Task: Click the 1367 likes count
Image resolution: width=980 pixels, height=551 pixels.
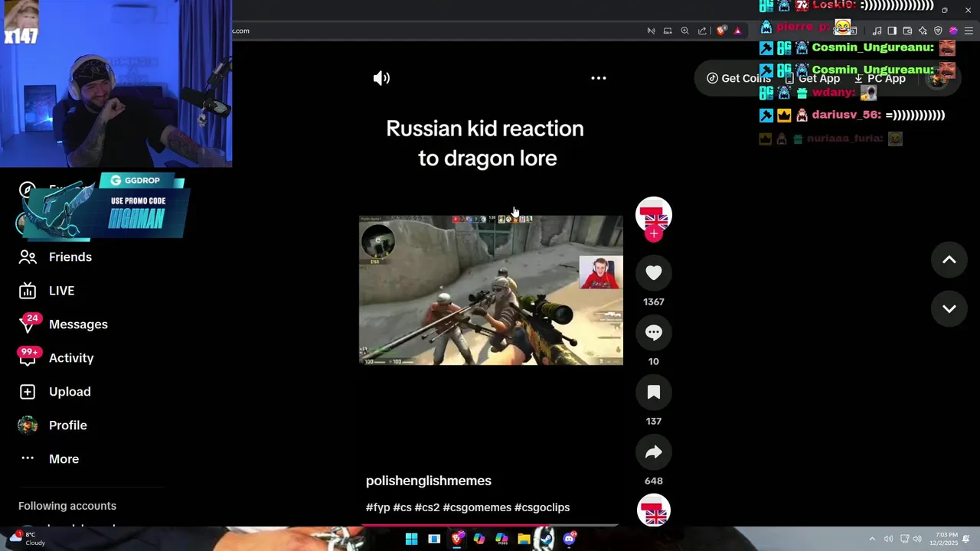Action: pos(654,302)
